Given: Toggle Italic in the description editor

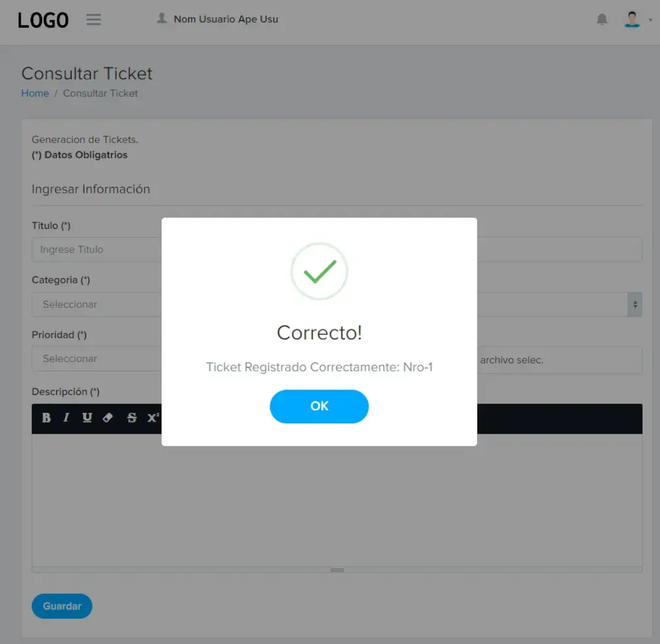Looking at the screenshot, I should (66, 417).
